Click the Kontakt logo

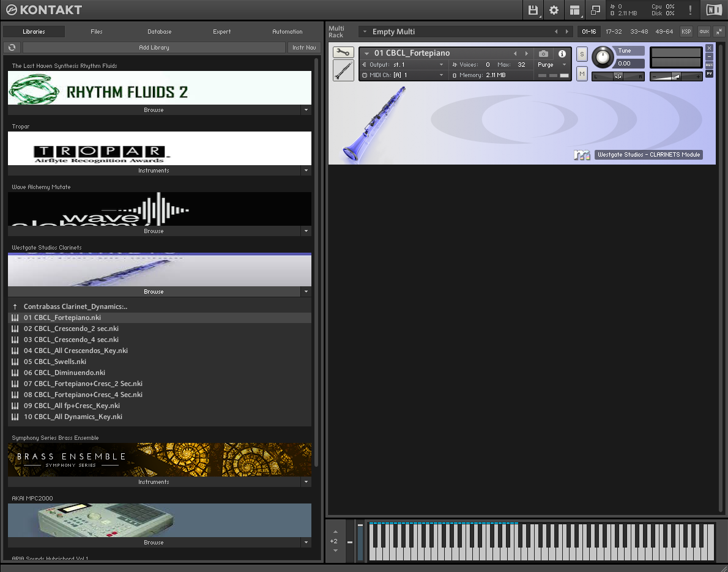(x=43, y=10)
